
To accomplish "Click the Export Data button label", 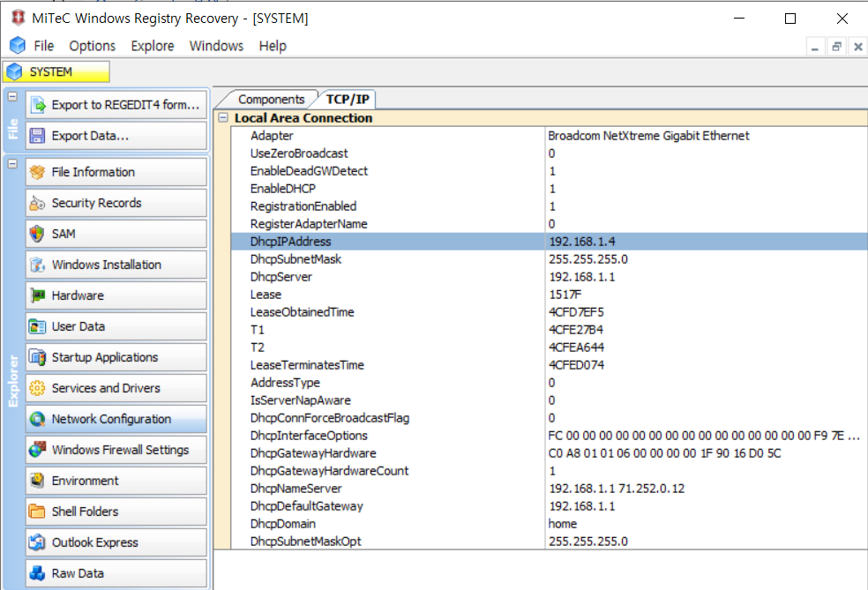I will click(x=90, y=136).
